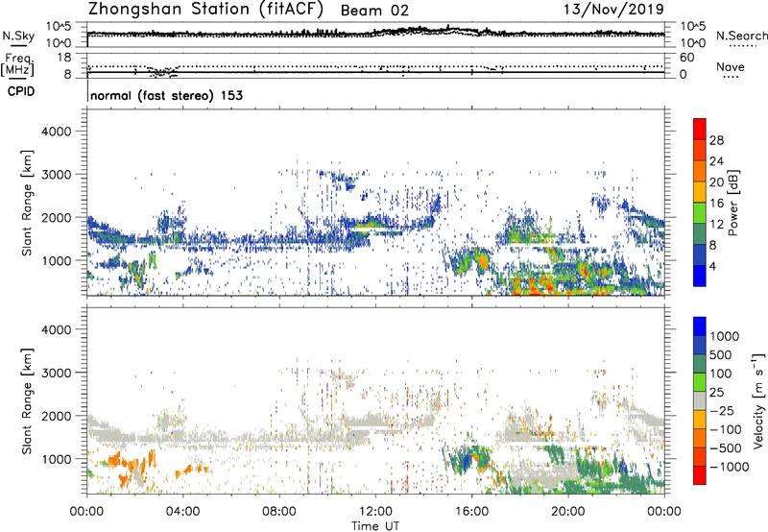Click the 'Power [dB]' colorbar label
Viewport: 768px width, 532px height.
(x=733, y=203)
